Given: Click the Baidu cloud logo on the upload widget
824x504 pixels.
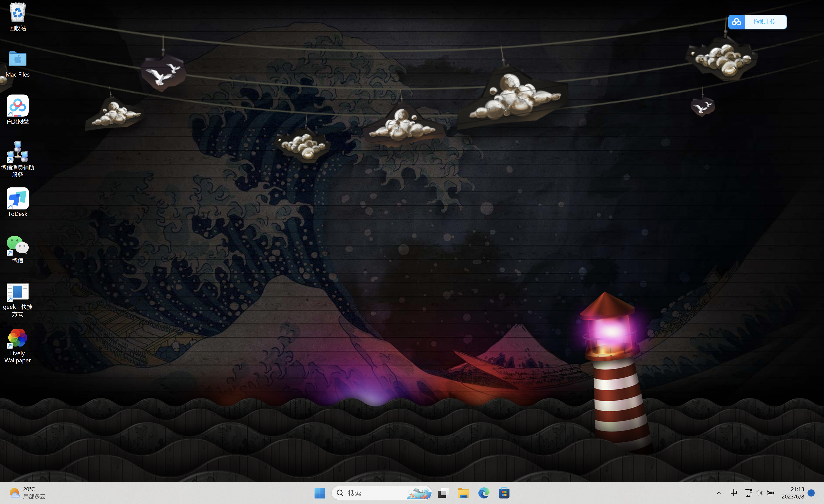Looking at the screenshot, I should [736, 22].
